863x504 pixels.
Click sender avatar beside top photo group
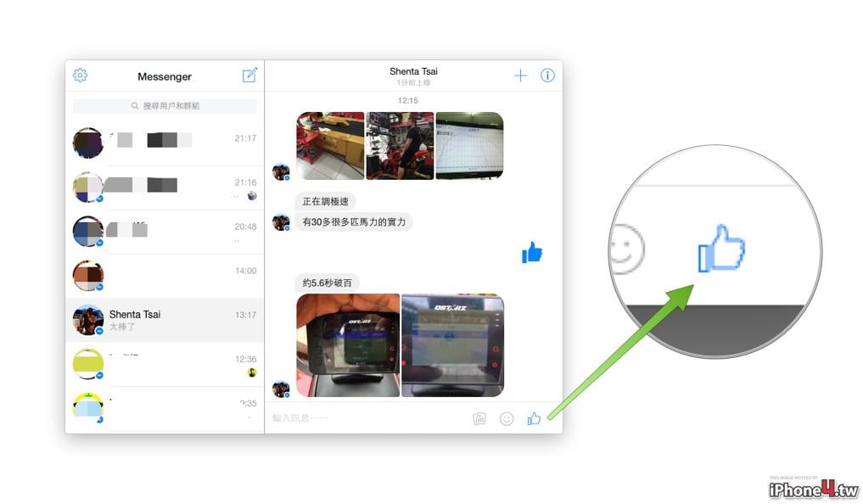(281, 171)
